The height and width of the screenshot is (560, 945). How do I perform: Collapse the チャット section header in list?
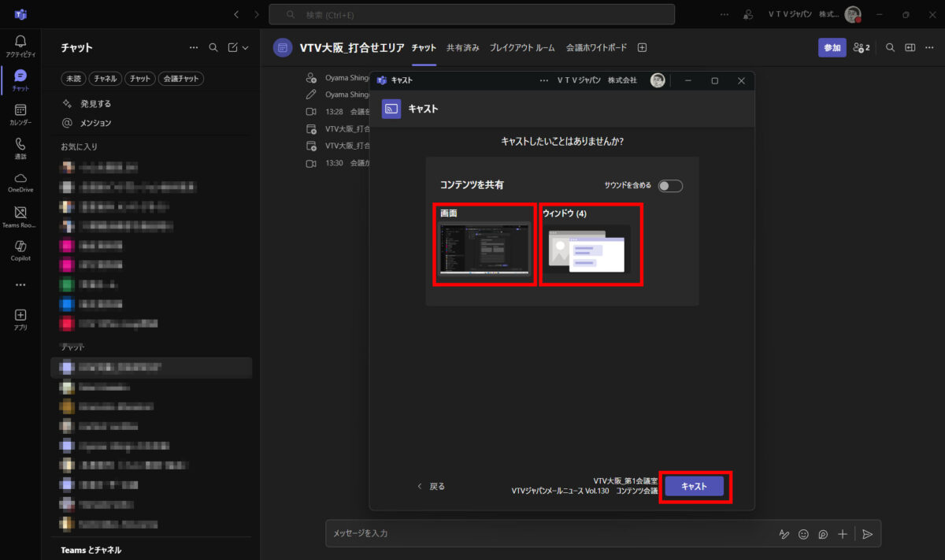tap(72, 347)
